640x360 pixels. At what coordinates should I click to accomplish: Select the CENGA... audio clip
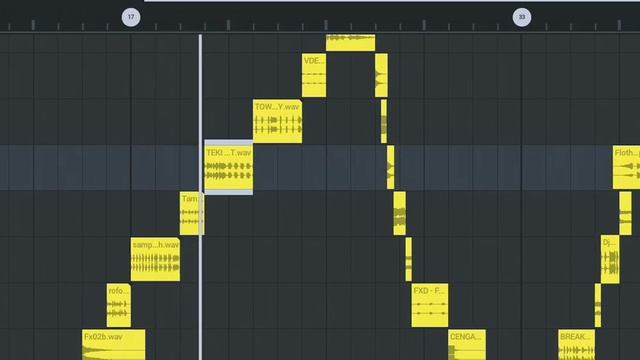coord(467,345)
